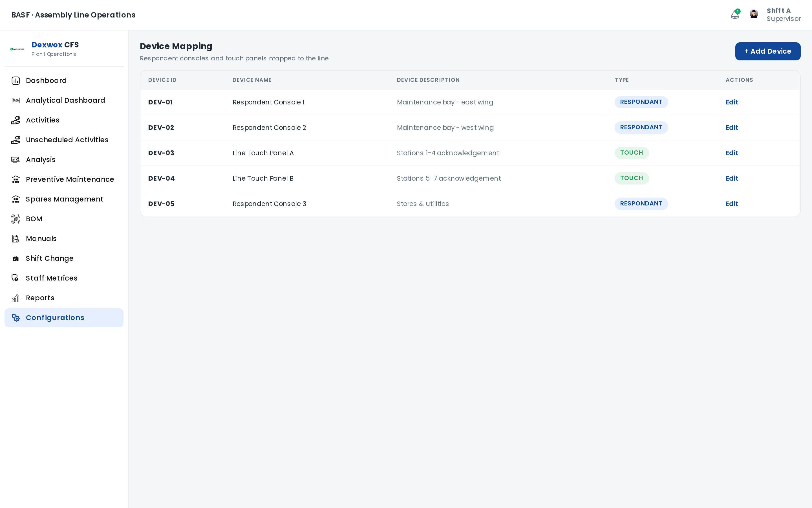
Task: Click Stations 1-4 acknowledgement description
Action: click(448, 153)
